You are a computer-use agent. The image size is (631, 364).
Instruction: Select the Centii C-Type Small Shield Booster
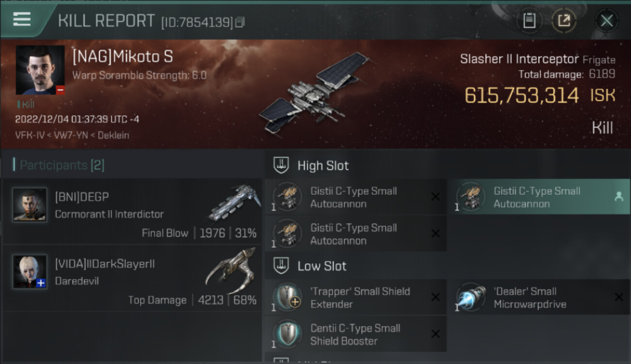point(355,334)
